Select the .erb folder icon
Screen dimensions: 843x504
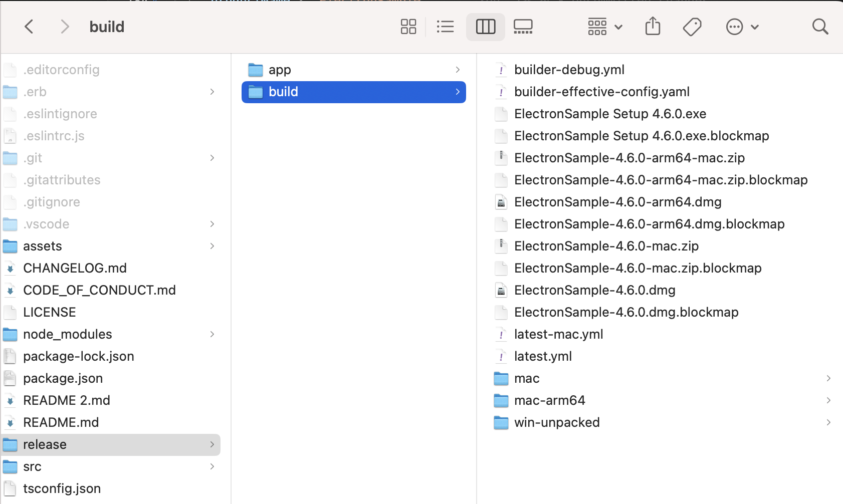[10, 92]
